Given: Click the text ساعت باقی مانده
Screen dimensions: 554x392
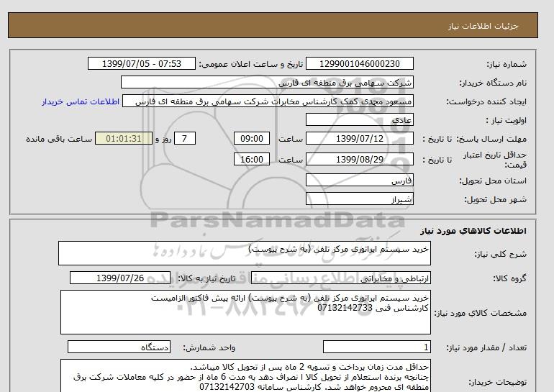Looking at the screenshot, I should point(59,139).
